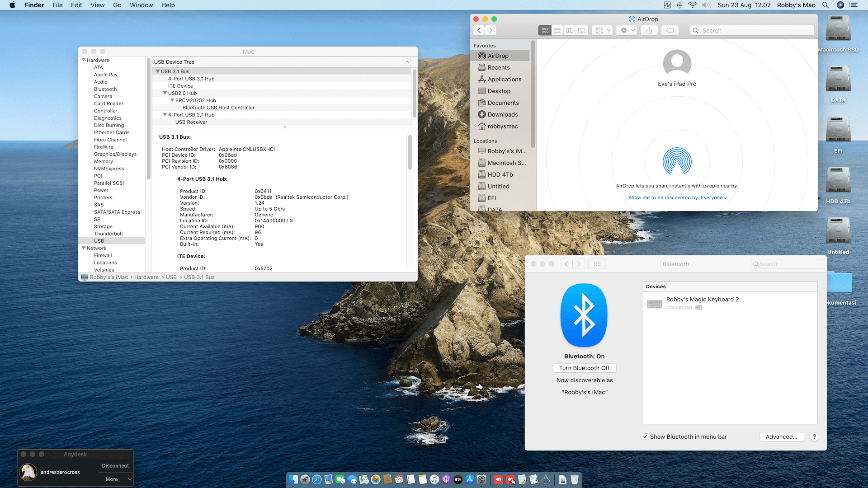Show all preferences with grid icon in Bluetooth window
This screenshot has height=488, width=868.
(597, 264)
